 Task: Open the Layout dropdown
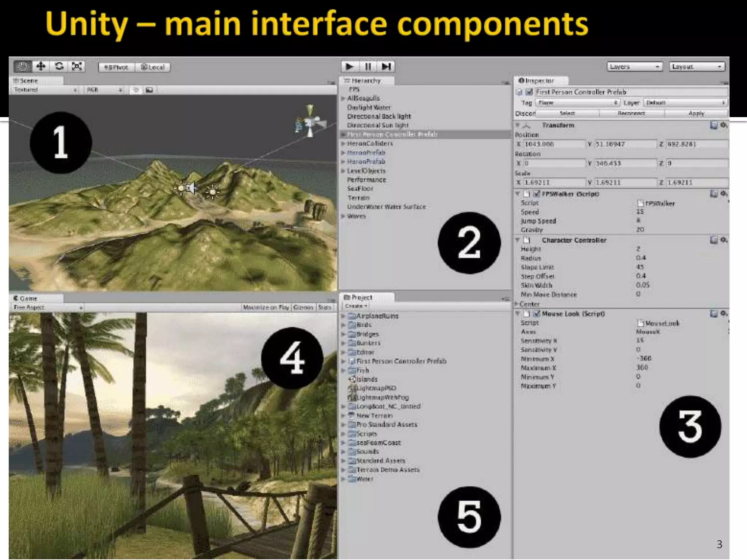[697, 67]
